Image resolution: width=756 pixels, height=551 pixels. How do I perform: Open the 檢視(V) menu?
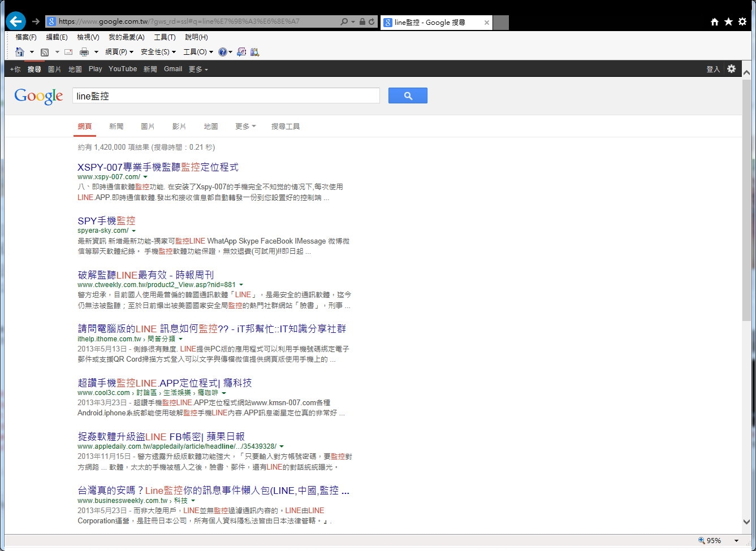point(88,37)
